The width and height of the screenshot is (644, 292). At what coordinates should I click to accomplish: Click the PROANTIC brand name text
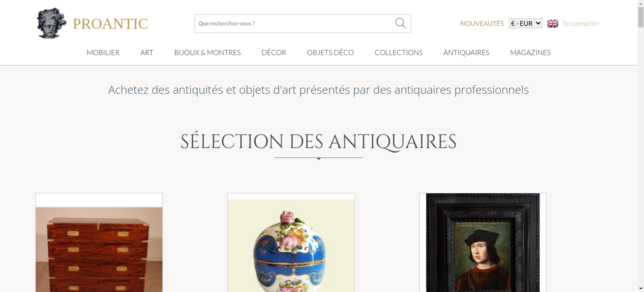[110, 24]
